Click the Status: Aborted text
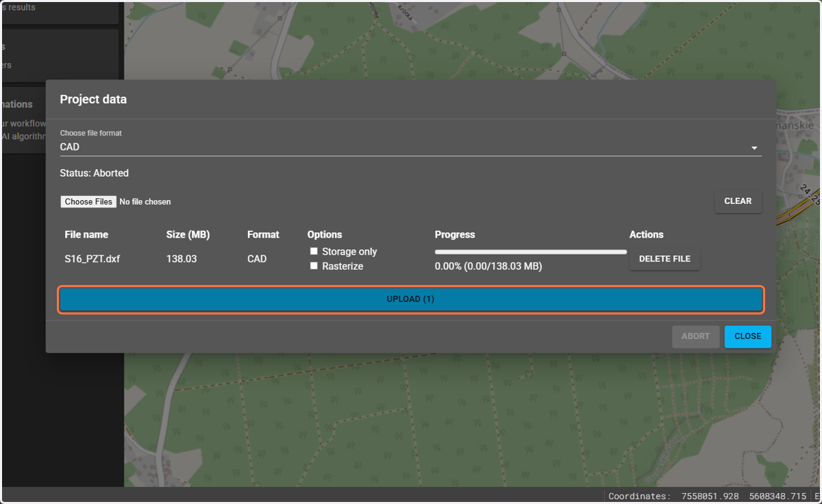The width and height of the screenshot is (822, 504). (95, 173)
